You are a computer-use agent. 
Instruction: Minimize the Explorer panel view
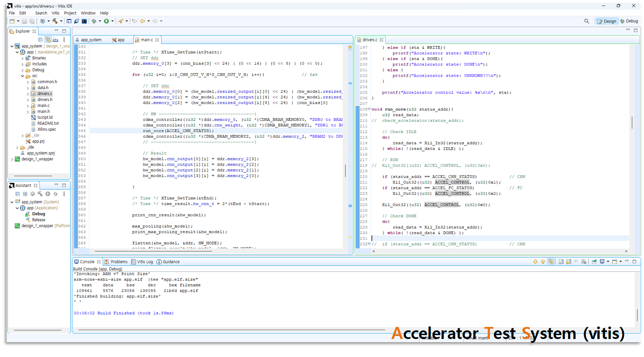pyautogui.click(x=56, y=30)
